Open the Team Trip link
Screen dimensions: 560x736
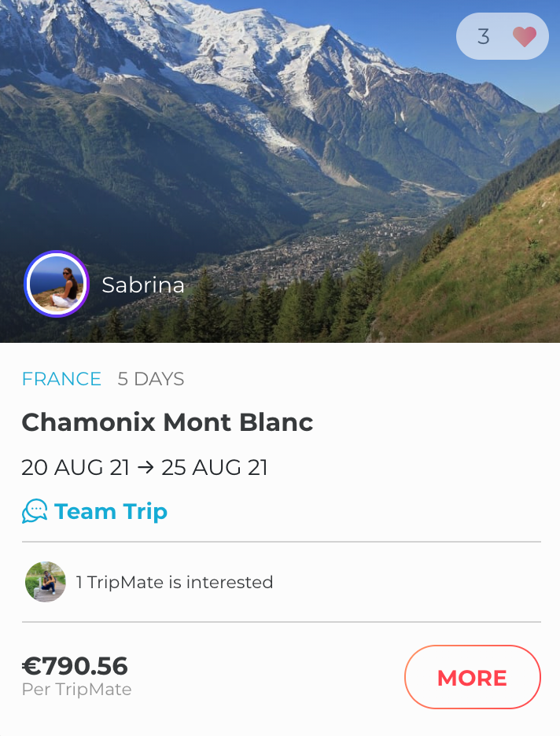coord(111,512)
